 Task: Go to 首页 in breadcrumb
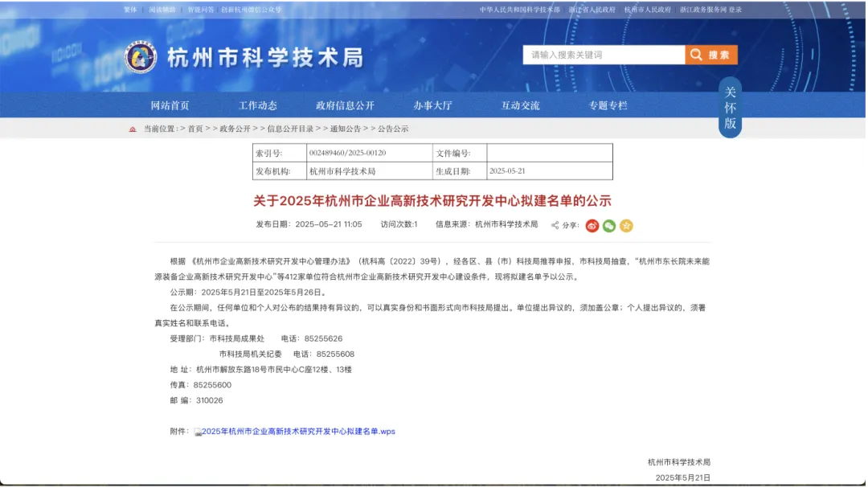195,129
